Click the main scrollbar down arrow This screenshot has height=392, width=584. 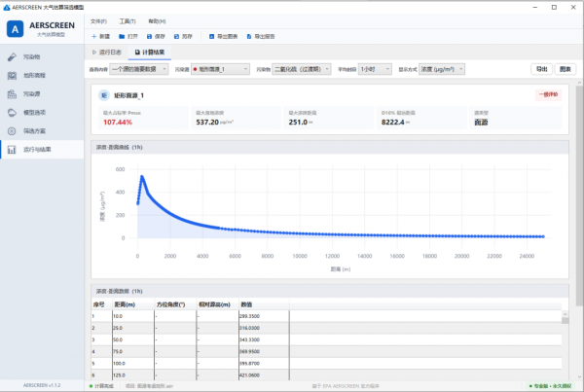click(579, 376)
